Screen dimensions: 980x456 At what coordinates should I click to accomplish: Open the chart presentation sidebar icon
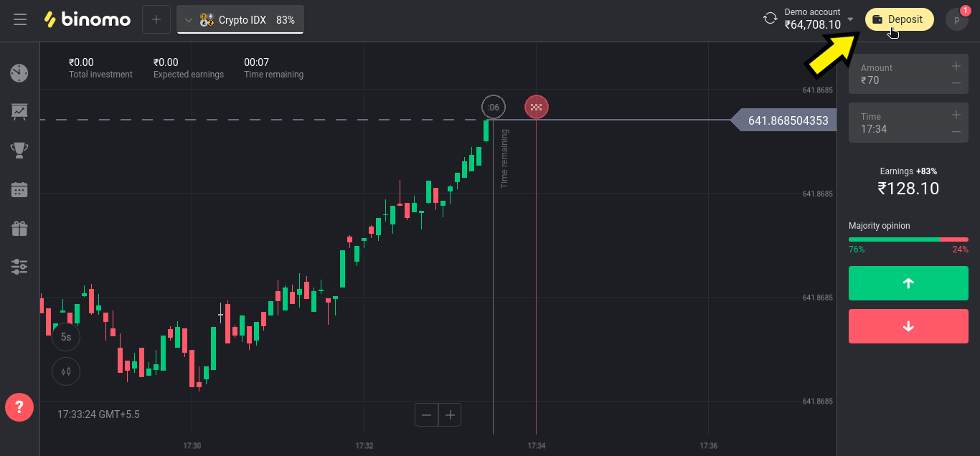pos(19,111)
